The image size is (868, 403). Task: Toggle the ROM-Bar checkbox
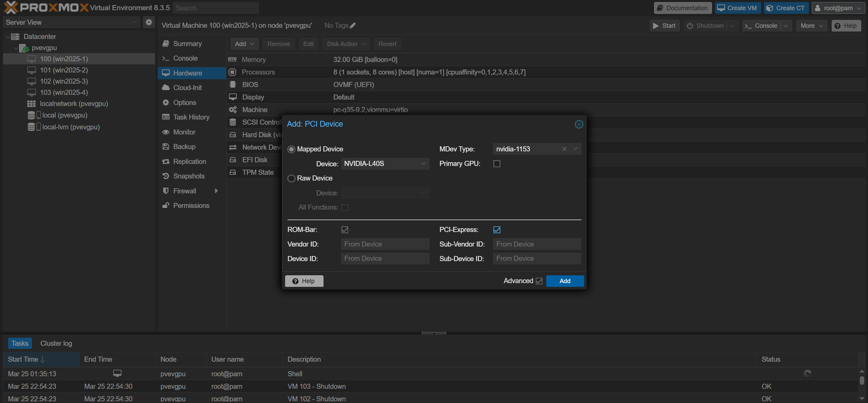click(345, 230)
